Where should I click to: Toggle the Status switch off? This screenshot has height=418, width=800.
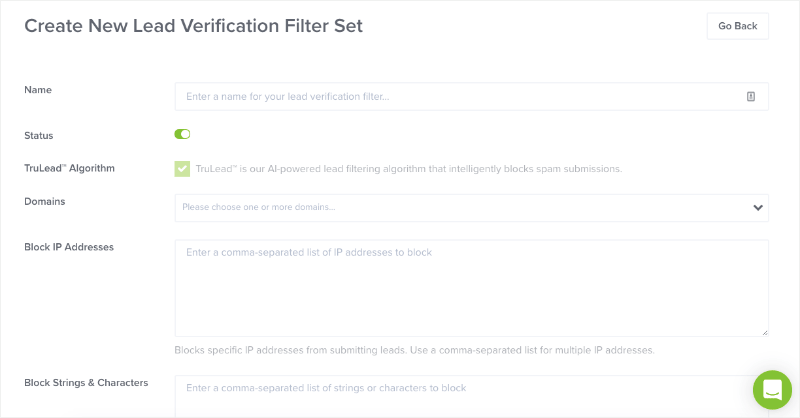[x=182, y=134]
